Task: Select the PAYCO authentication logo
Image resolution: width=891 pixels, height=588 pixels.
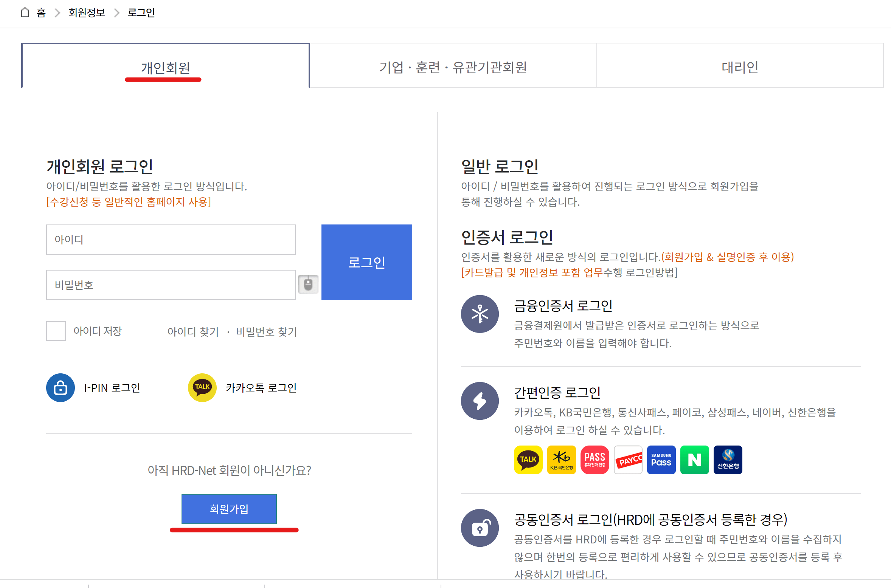Action: [x=628, y=460]
